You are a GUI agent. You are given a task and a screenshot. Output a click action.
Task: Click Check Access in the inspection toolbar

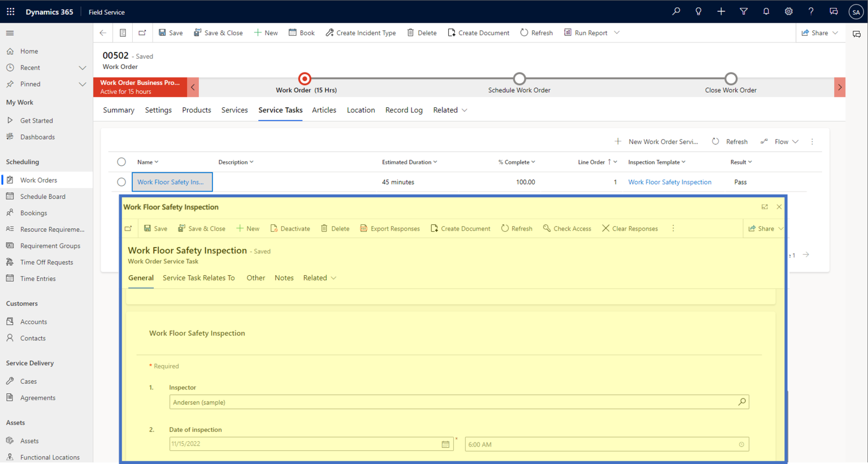point(567,228)
